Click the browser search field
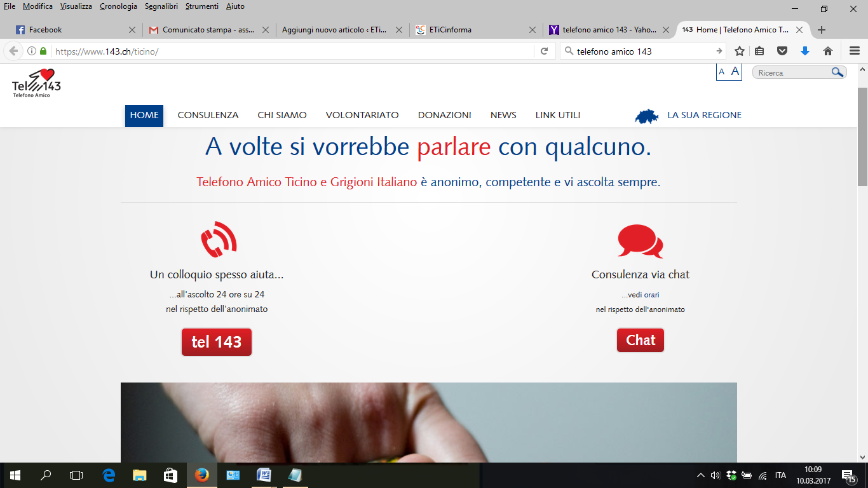Image resolution: width=868 pixels, height=488 pixels. (x=643, y=51)
